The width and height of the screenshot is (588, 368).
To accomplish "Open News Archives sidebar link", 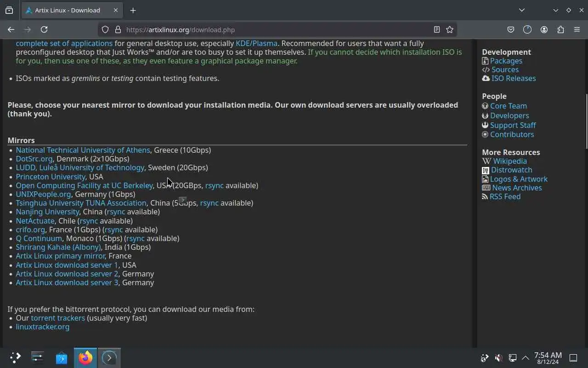I will pos(517,188).
